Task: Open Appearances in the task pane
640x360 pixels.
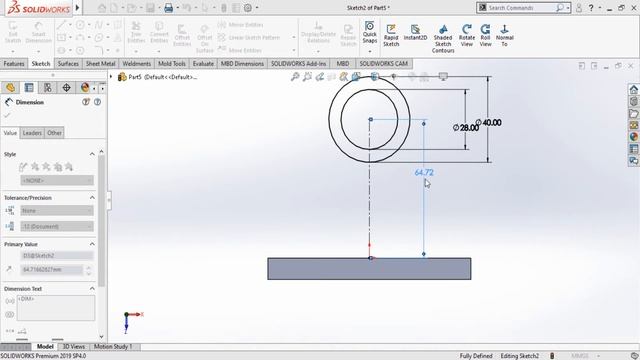Action: (633, 137)
